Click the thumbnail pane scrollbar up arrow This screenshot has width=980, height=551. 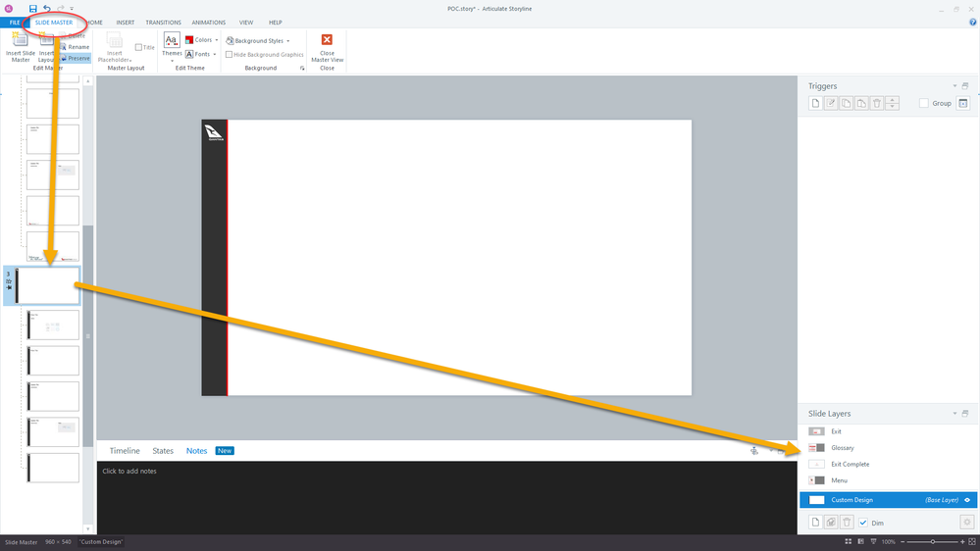88,81
